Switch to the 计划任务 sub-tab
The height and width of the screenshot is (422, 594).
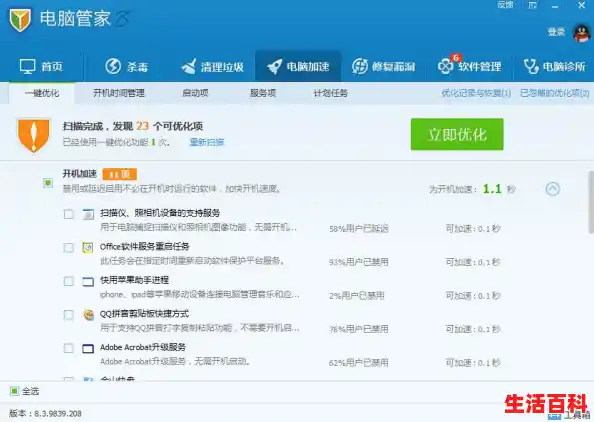tap(330, 93)
